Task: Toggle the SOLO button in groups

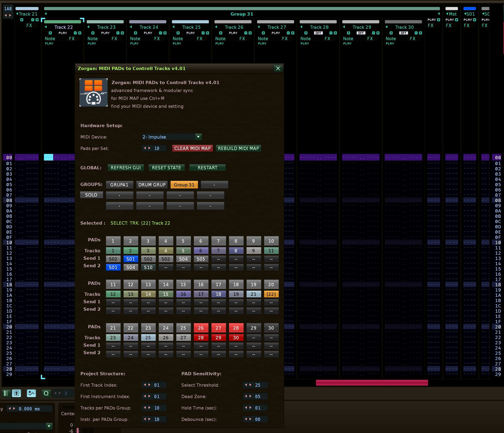Action: [x=91, y=195]
